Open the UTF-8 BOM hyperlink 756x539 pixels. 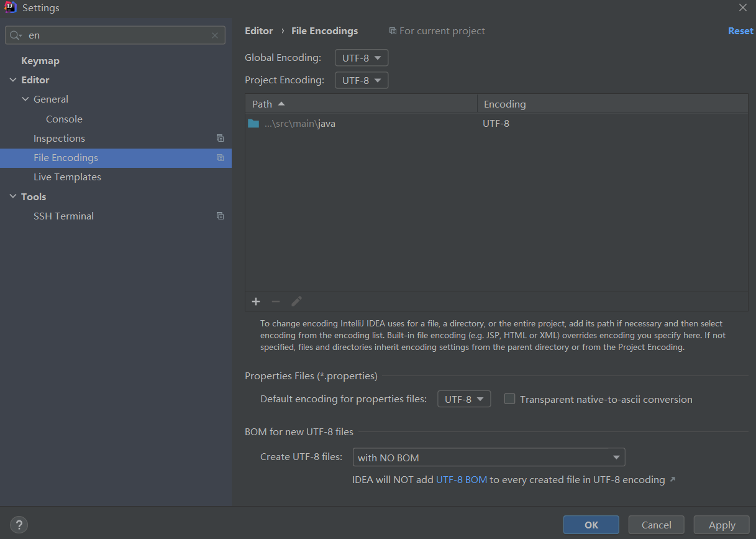click(x=462, y=479)
